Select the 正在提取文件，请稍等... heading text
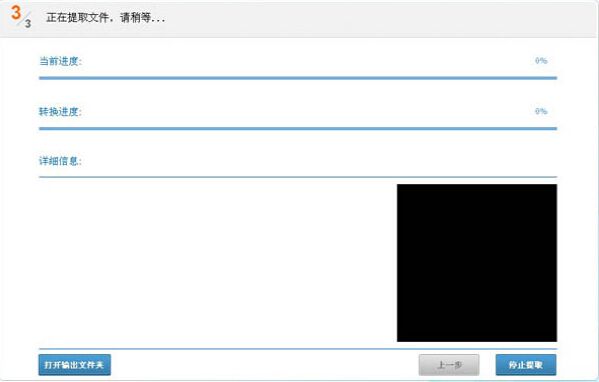Viewport: 599px width, 382px height. pyautogui.click(x=105, y=18)
